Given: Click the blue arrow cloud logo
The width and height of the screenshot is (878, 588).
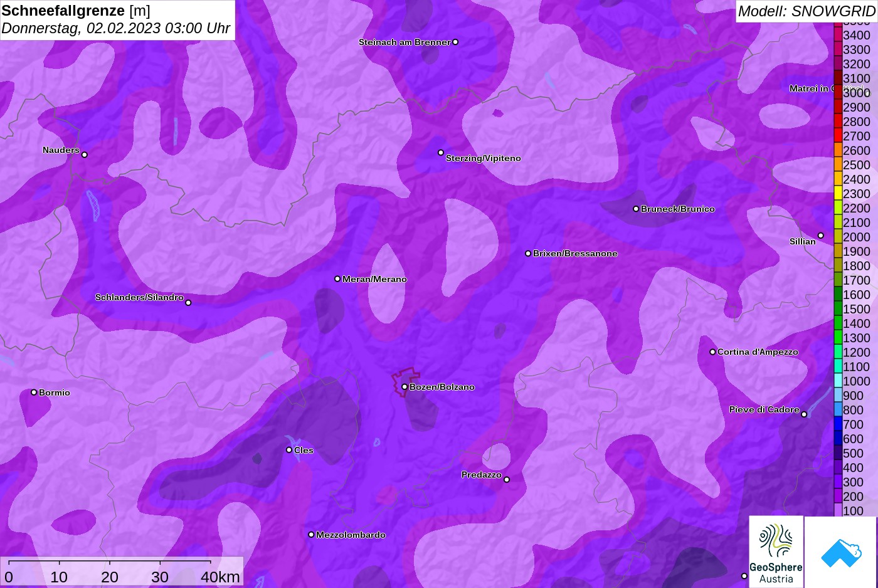Looking at the screenshot, I should click(x=841, y=552).
